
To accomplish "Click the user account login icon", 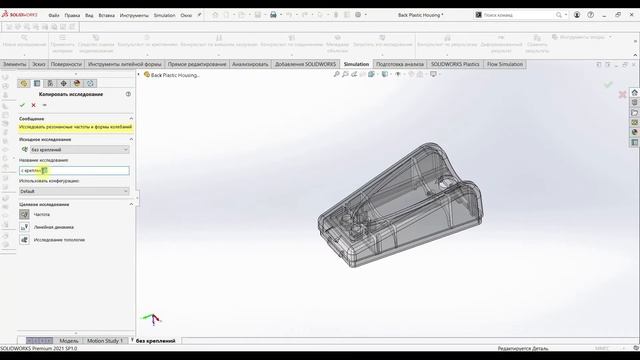I will tap(577, 15).
